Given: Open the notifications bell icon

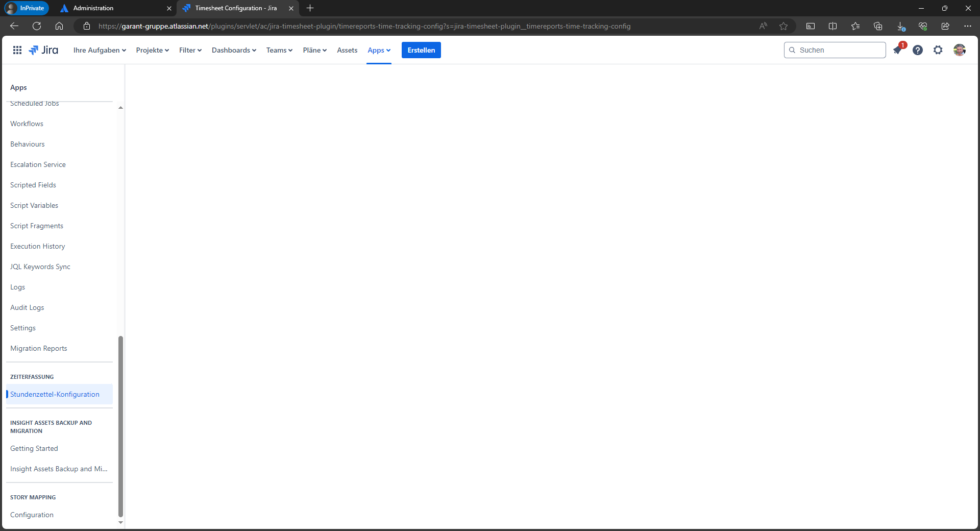Looking at the screenshot, I should (897, 50).
